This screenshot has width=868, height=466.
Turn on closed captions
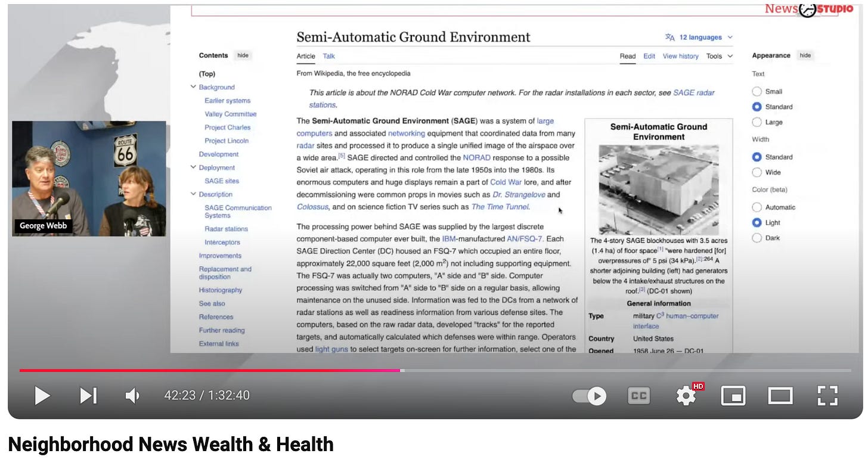click(x=638, y=396)
